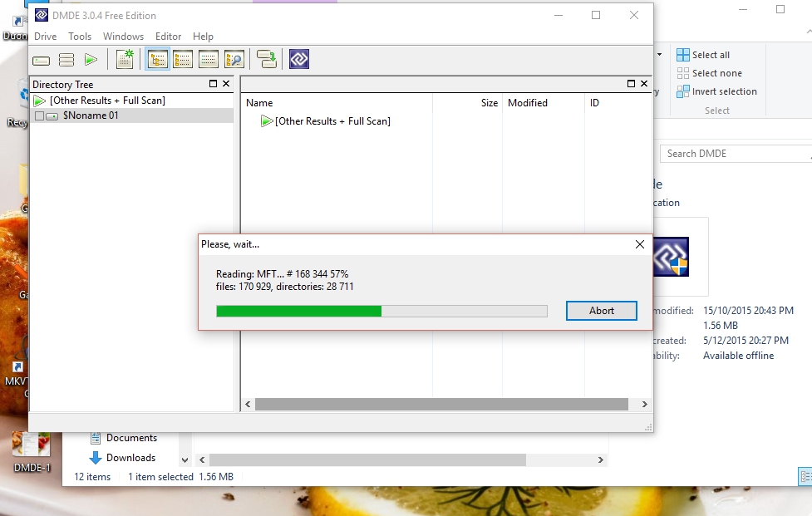Click Select all in the Explorer ribbon
812x516 pixels.
pos(703,55)
